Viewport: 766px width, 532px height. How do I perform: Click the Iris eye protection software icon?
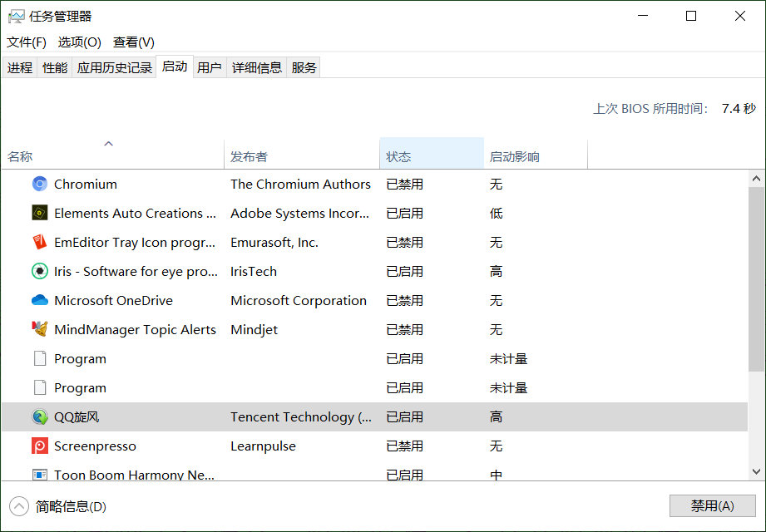pos(39,271)
